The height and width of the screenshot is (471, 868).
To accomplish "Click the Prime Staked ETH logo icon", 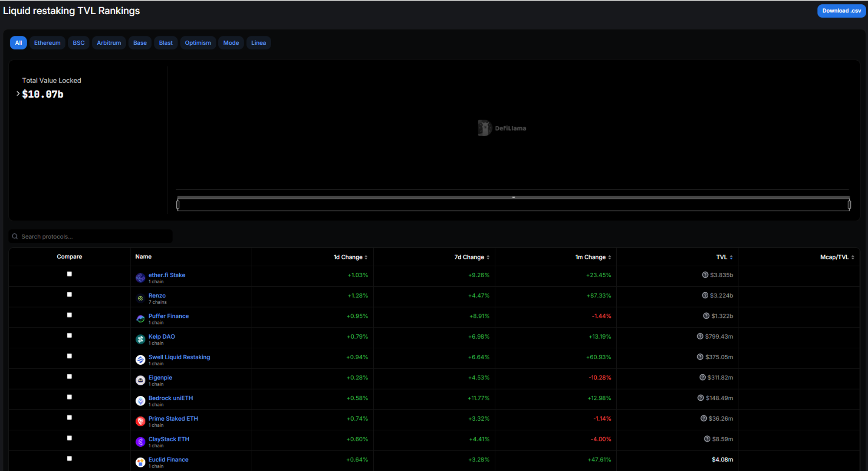I will (140, 421).
